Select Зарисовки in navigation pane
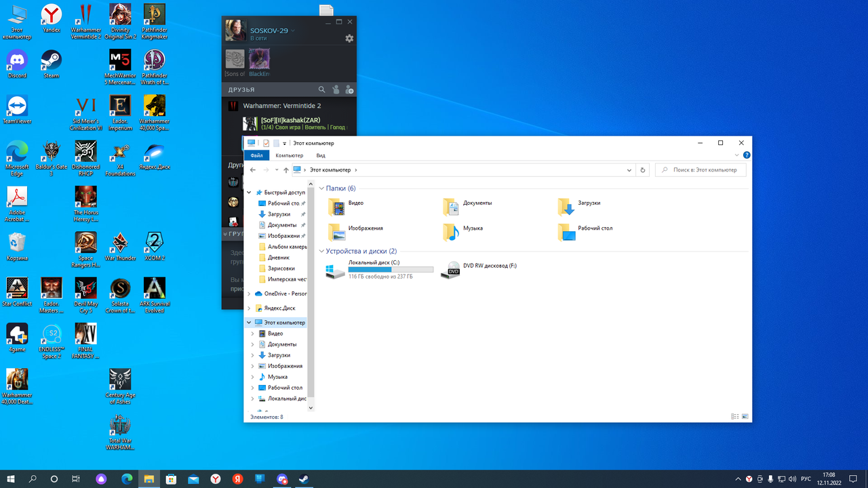The height and width of the screenshot is (488, 868). (281, 268)
